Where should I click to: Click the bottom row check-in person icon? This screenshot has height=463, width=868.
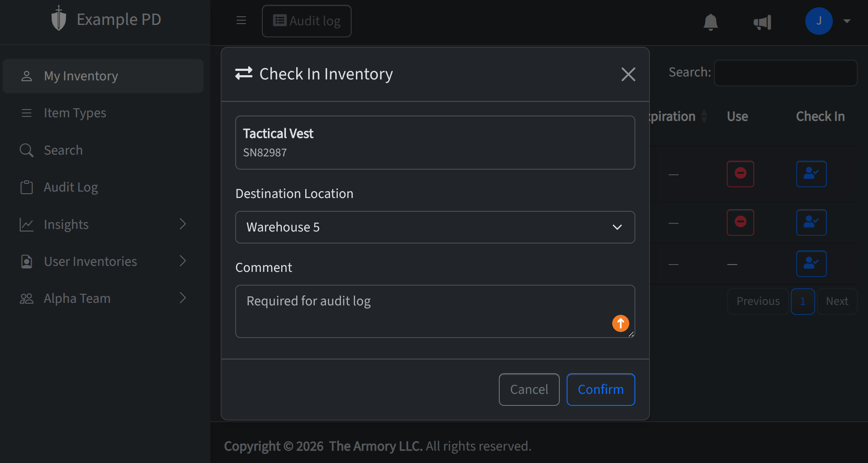(811, 264)
